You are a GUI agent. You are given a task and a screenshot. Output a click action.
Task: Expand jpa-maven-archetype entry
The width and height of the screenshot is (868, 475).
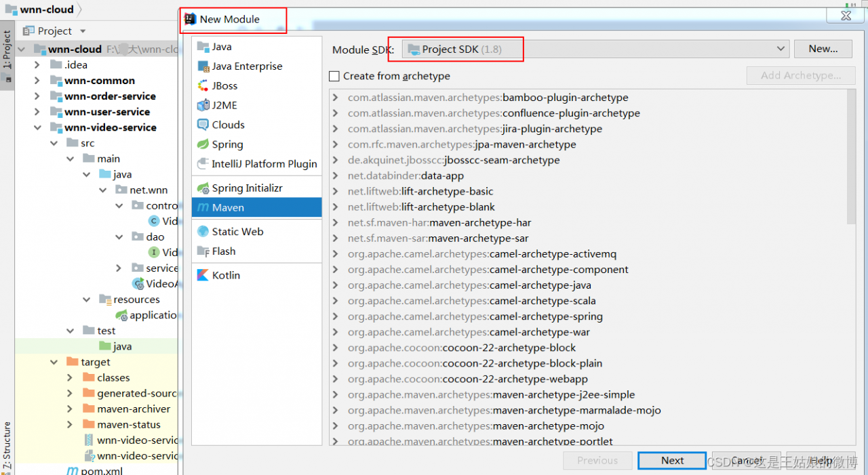pyautogui.click(x=336, y=144)
